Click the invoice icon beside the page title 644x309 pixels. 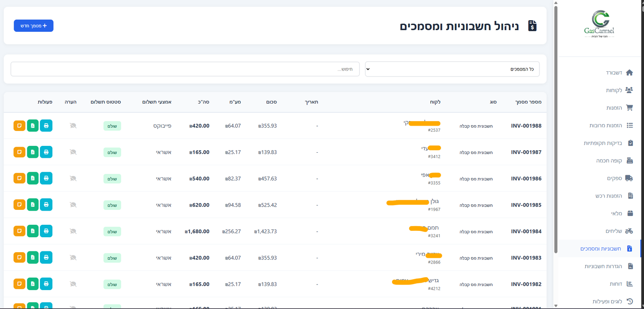(x=532, y=26)
